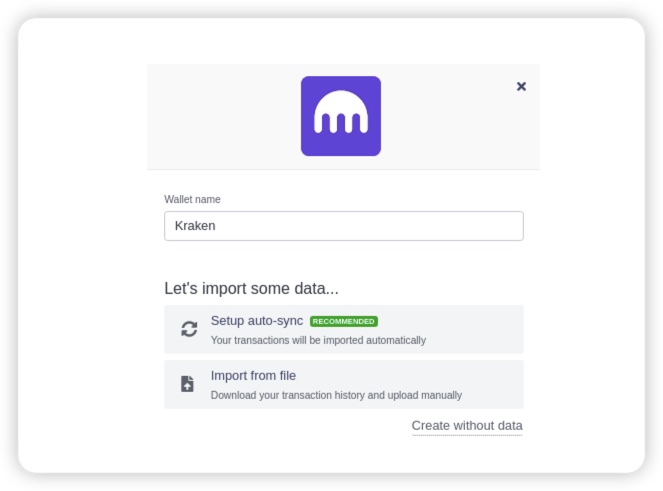663x491 pixels.
Task: Select "Your transactions will be imported automatically" text
Action: click(318, 340)
